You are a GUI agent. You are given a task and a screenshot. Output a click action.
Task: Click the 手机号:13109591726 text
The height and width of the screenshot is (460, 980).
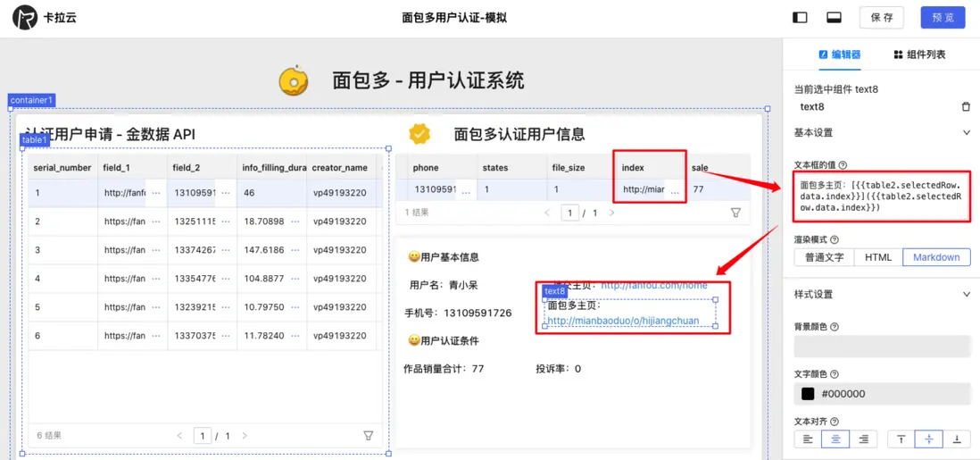(458, 313)
